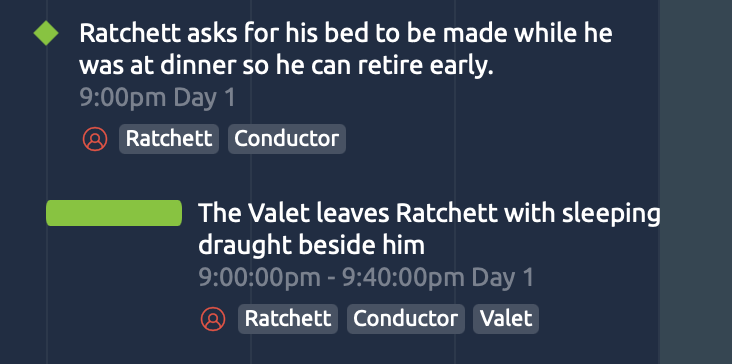Click the green duration bar of Valet event

[114, 213]
